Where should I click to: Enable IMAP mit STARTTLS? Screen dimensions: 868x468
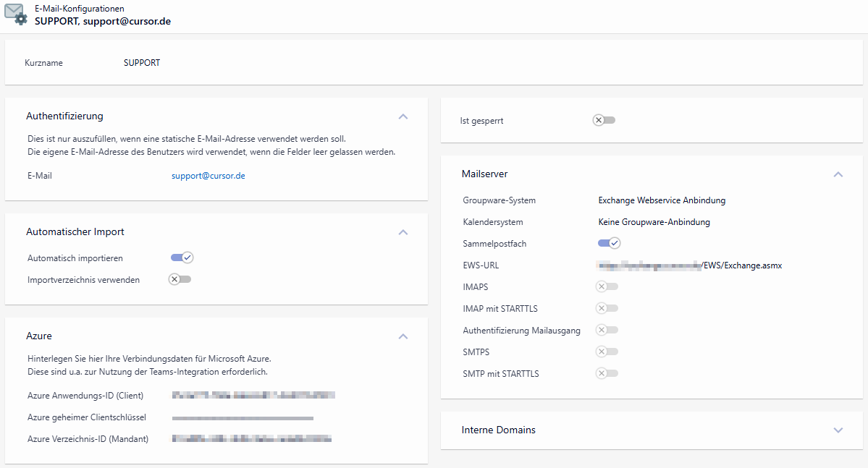click(x=607, y=308)
